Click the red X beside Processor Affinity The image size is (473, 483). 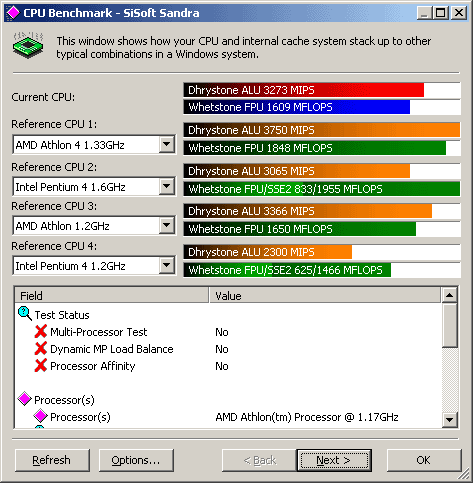pos(41,365)
